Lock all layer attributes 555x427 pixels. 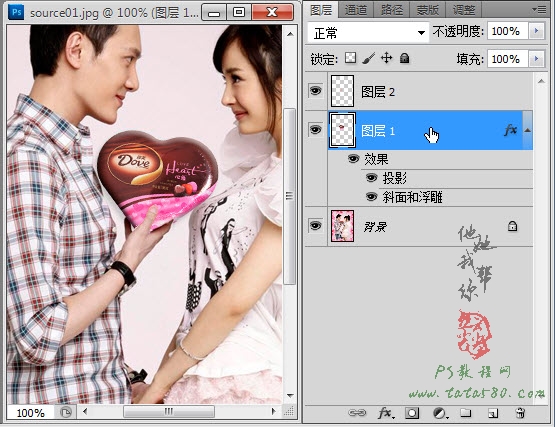[x=404, y=58]
